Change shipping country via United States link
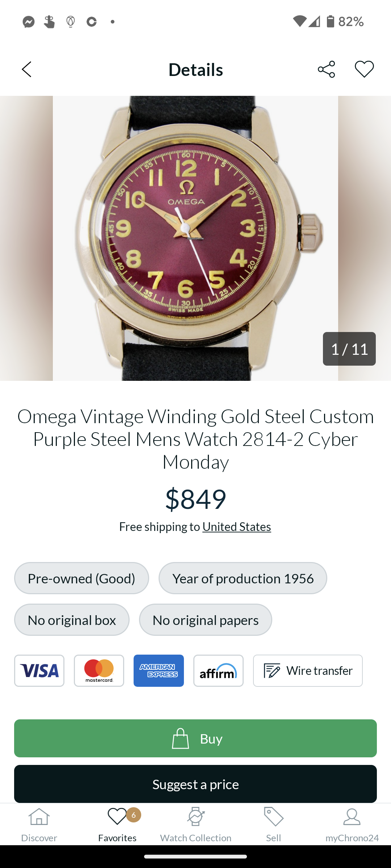This screenshot has width=391, height=868. coord(236,527)
